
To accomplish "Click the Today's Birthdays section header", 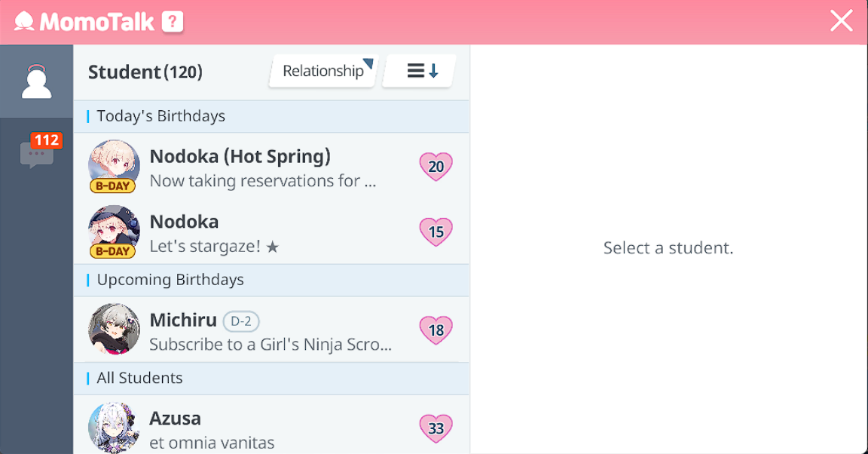I will click(x=271, y=116).
